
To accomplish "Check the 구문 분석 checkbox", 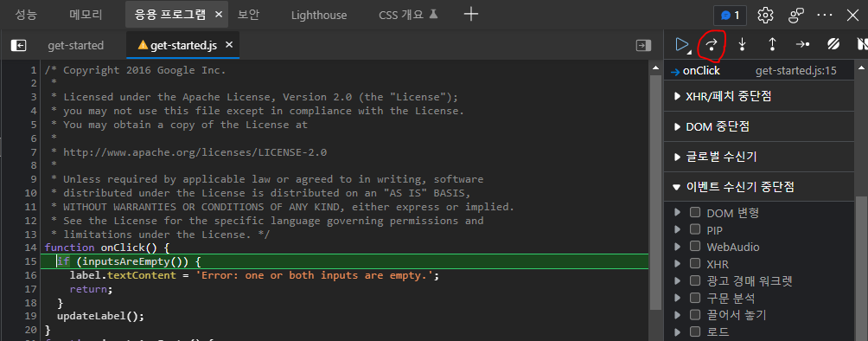I will click(x=695, y=298).
